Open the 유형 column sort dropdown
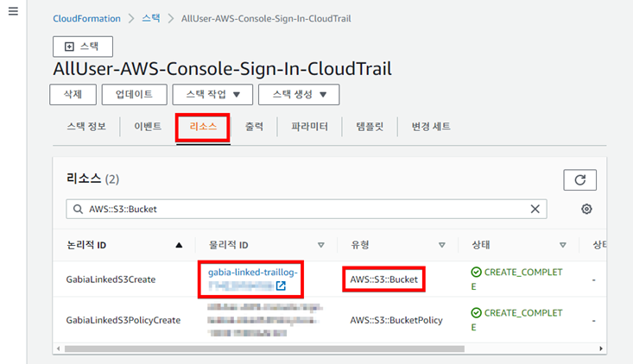Viewport: 633px width, 364px height. point(442,245)
